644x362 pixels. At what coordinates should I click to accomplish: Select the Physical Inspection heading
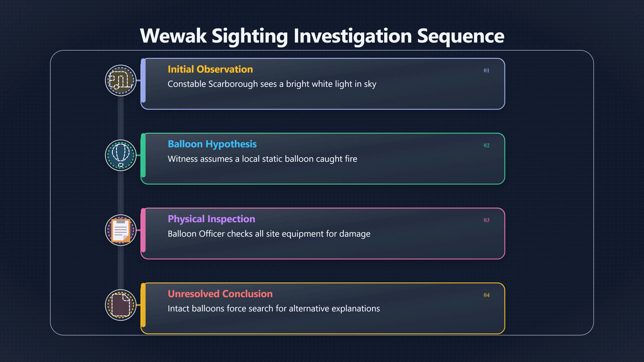(x=211, y=219)
